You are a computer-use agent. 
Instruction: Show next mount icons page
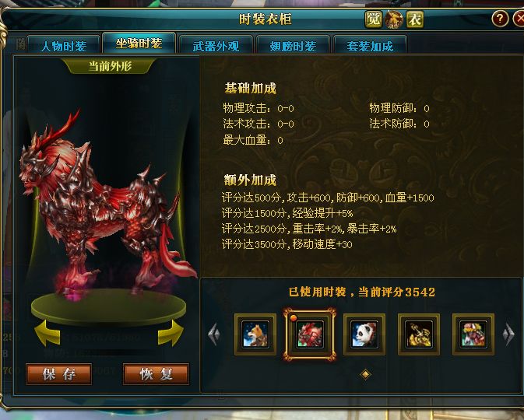click(x=508, y=334)
